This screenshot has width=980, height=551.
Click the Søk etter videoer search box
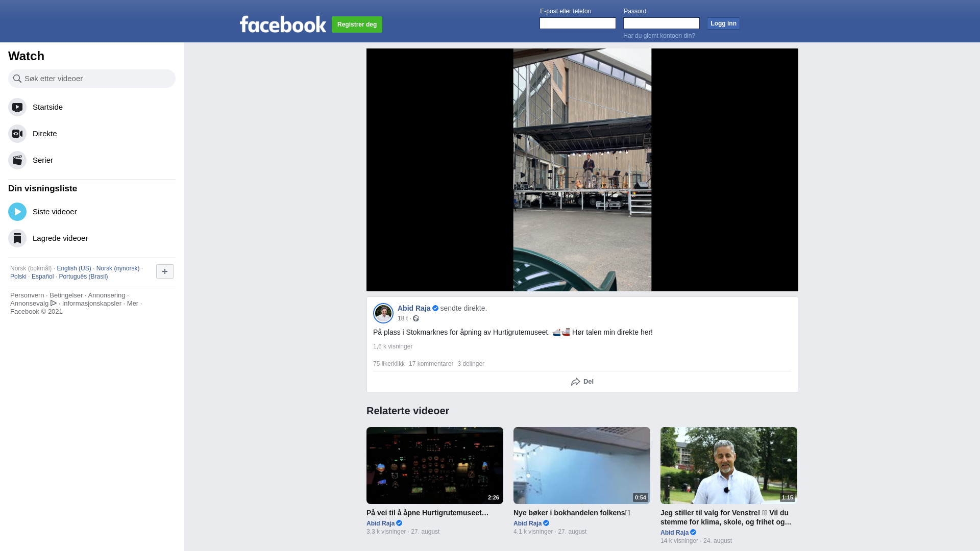pos(92,79)
